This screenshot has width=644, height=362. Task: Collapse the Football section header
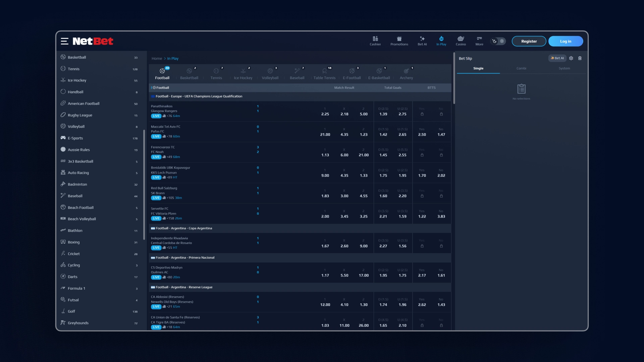(x=300, y=88)
